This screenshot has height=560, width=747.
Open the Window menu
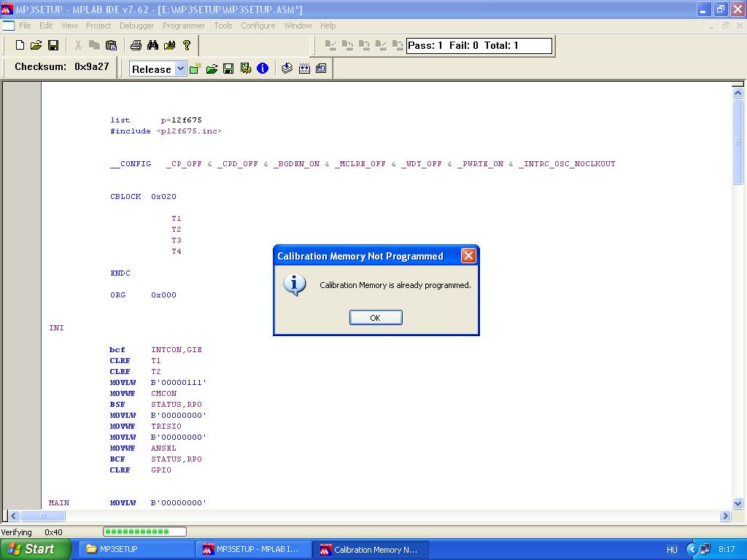298,26
